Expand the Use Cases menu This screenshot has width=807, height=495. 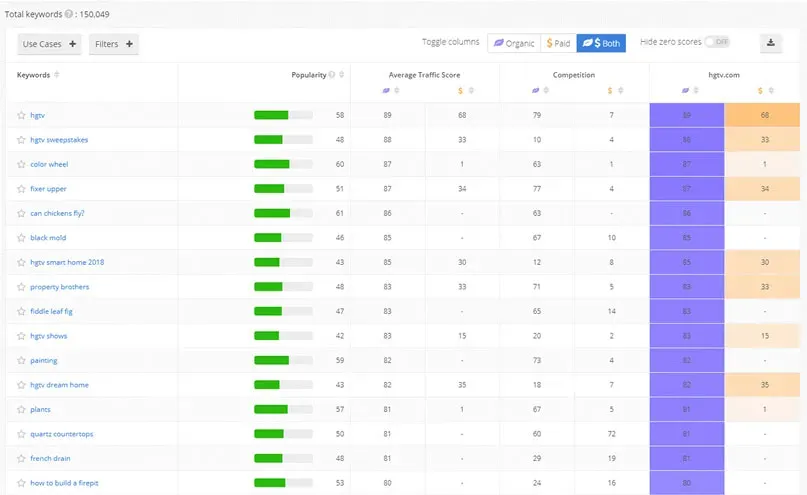(x=49, y=44)
